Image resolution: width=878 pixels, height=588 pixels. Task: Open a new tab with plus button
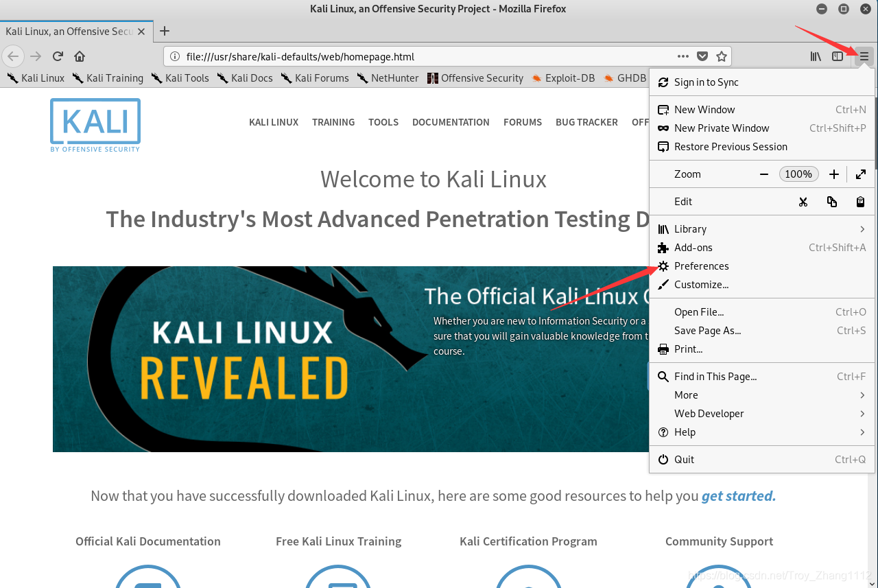click(165, 31)
